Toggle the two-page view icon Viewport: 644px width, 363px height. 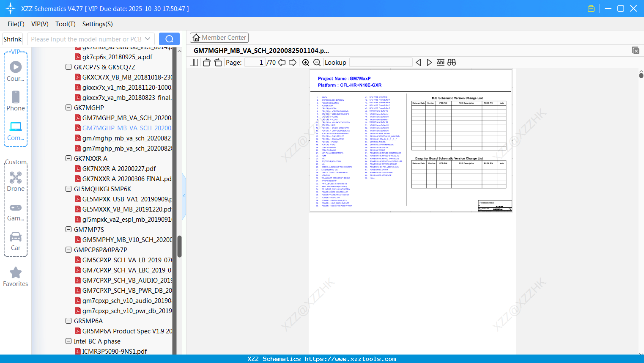[x=194, y=62]
